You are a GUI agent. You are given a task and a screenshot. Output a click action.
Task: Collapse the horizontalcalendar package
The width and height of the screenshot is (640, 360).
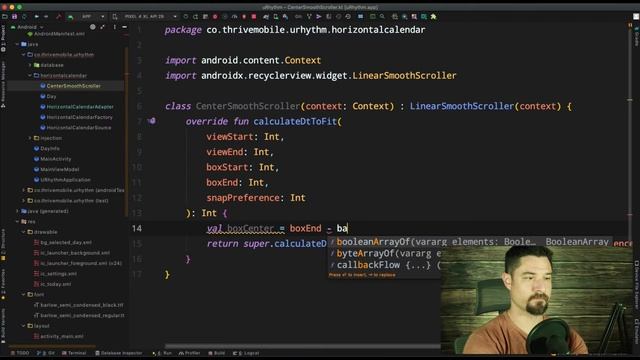(x=30, y=76)
